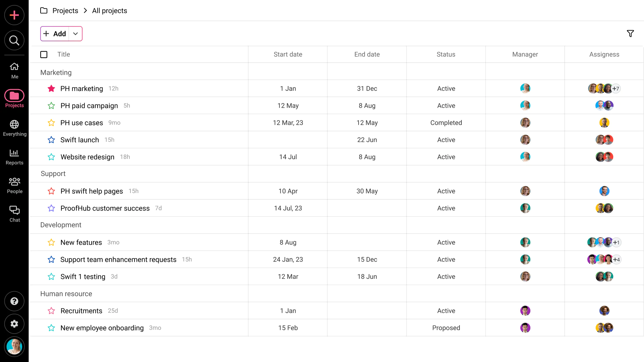Open the Reports section
This screenshot has width=644, height=362.
[x=14, y=157]
